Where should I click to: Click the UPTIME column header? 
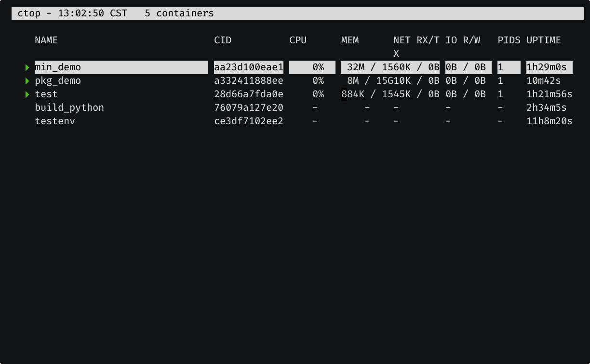(x=544, y=40)
